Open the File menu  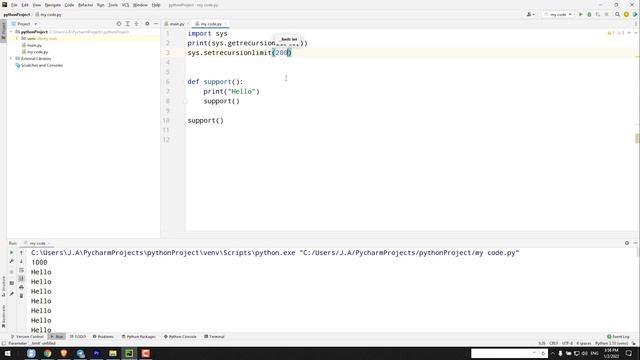point(14,5)
